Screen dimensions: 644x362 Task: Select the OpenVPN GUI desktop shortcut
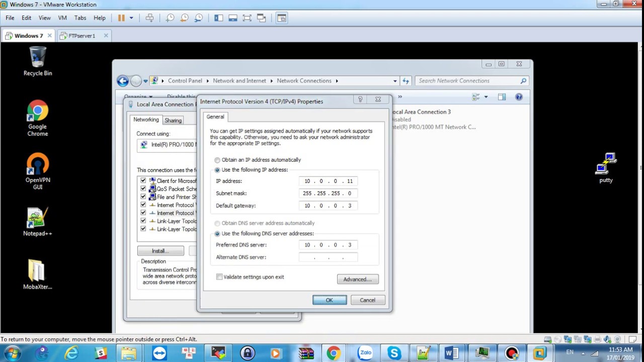[x=38, y=172]
